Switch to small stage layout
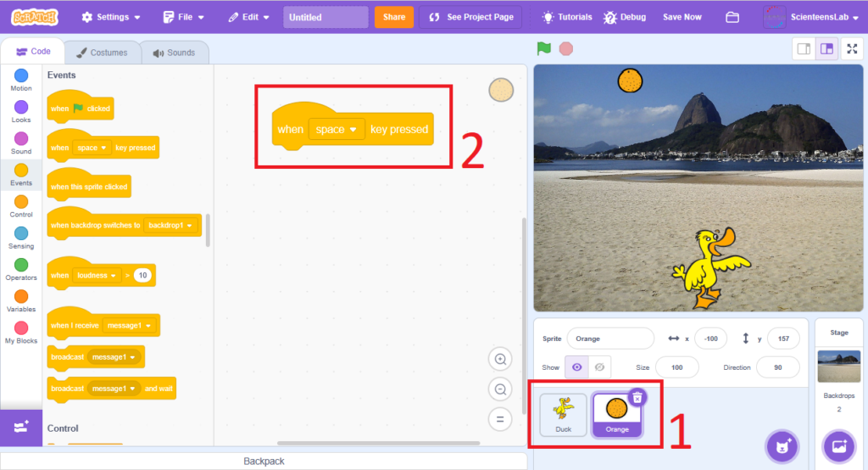This screenshot has width=868, height=470. click(x=804, y=48)
